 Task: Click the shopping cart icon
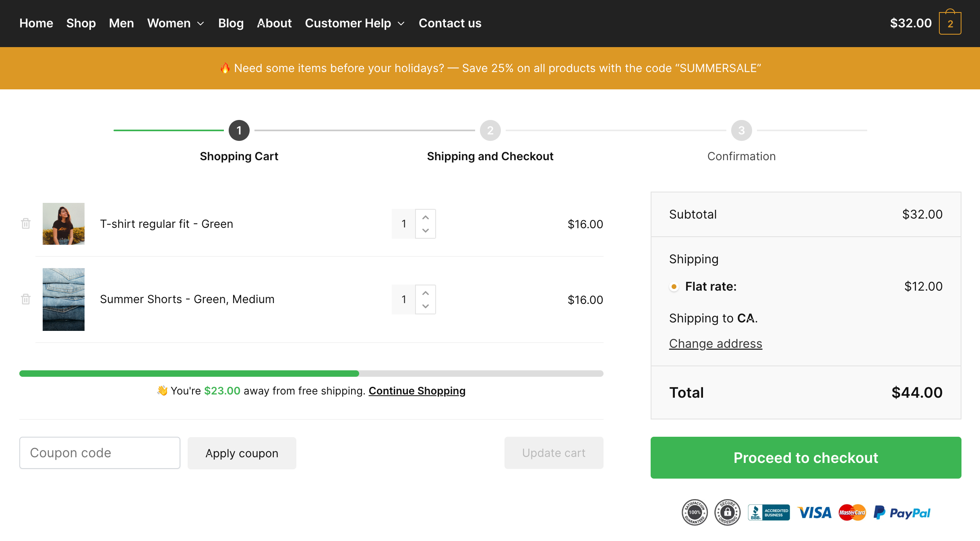click(x=950, y=23)
